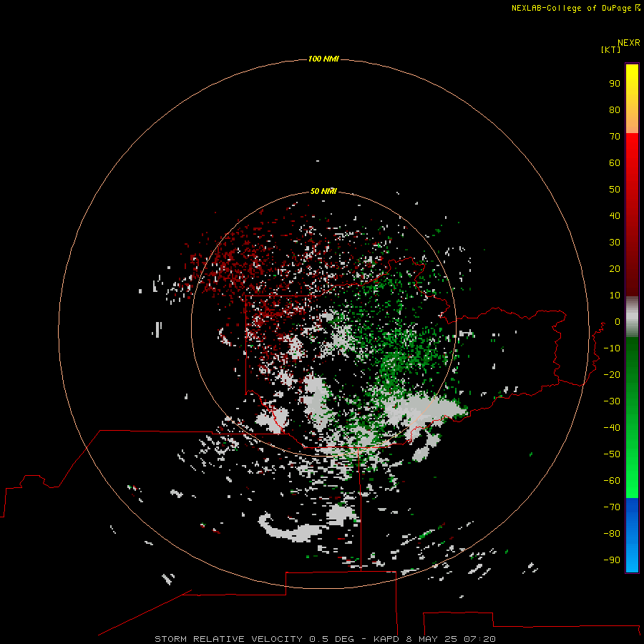The height and width of the screenshot is (644, 644).
Task: Click the NEXR label above the scale
Action: pos(629,43)
